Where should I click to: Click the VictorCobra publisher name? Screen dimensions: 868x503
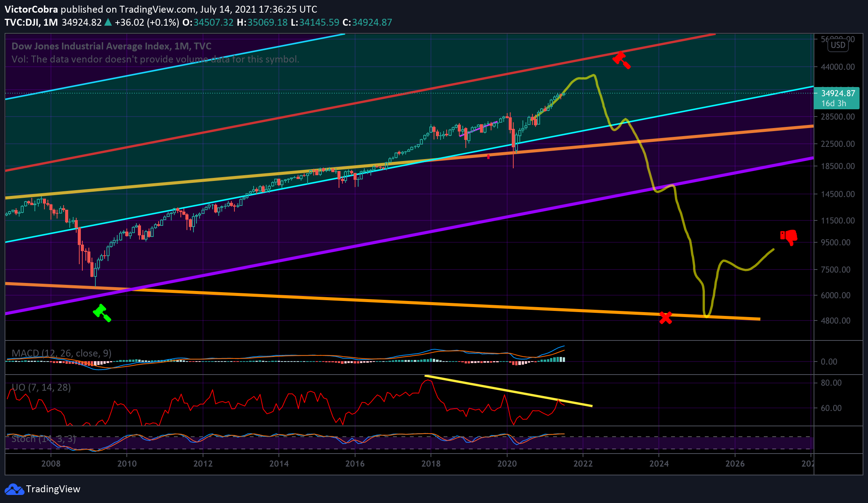[31, 9]
